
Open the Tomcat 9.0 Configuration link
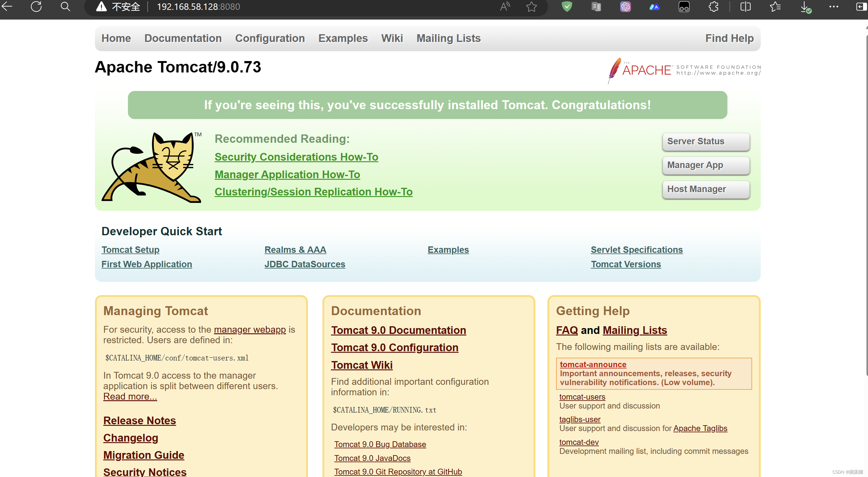(x=395, y=347)
